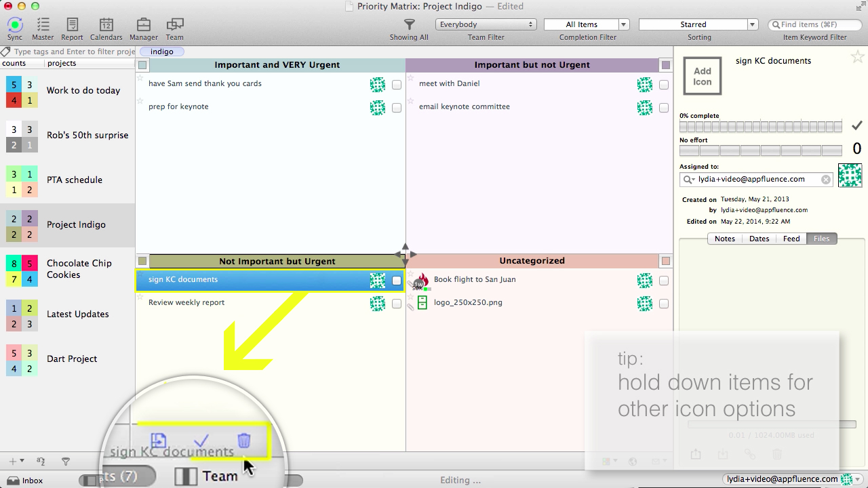868x488 pixels.
Task: Set progress on the '0% complete' bar
Action: [761, 127]
